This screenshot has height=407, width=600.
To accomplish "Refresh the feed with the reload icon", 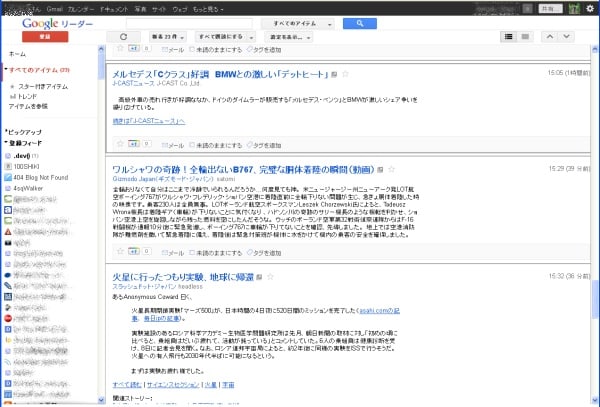I will [123, 37].
